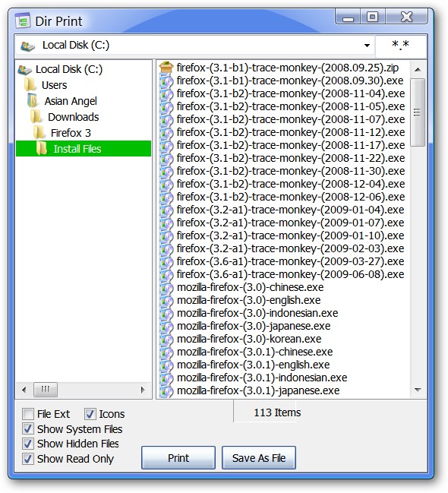Screen dimensions: 448x493
Task: Click icon of mozilla-firefox-(3.0)-japanese.exe
Action: tap(166, 326)
